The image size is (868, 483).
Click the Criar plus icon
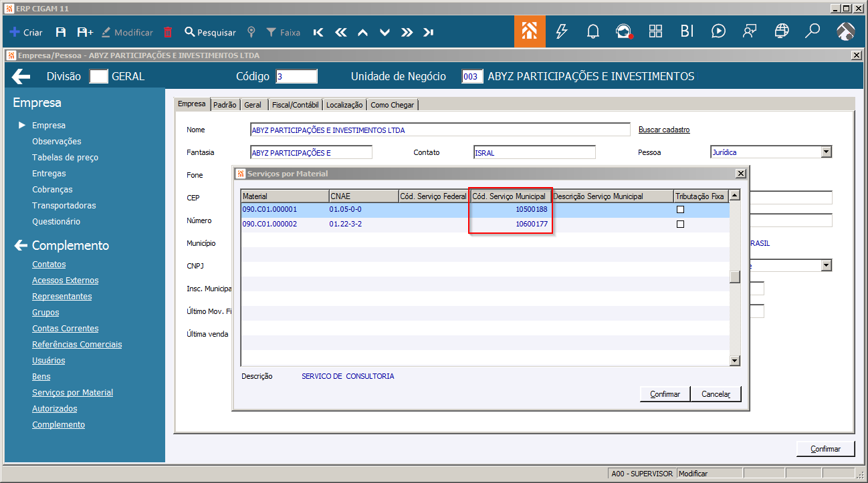pos(15,32)
